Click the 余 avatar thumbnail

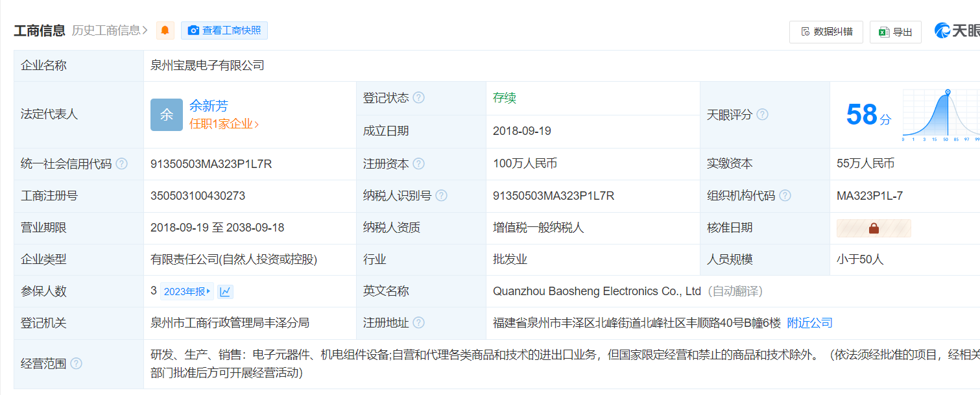[x=167, y=115]
